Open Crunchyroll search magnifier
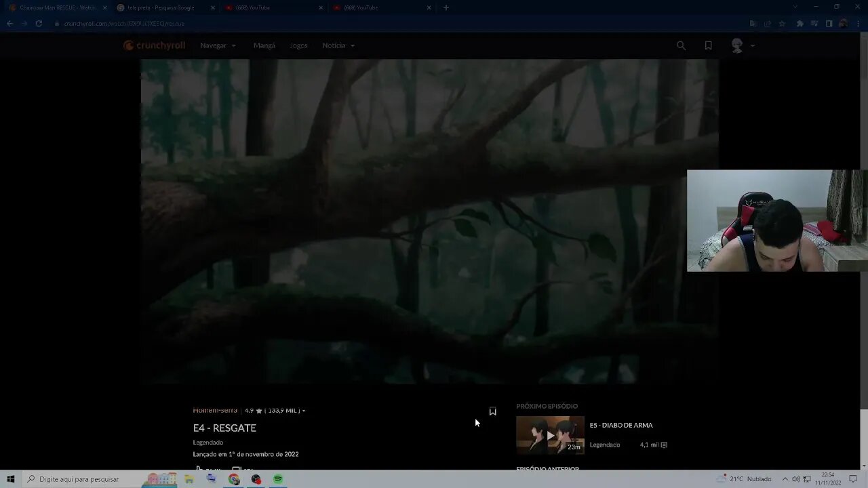 pos(681,45)
